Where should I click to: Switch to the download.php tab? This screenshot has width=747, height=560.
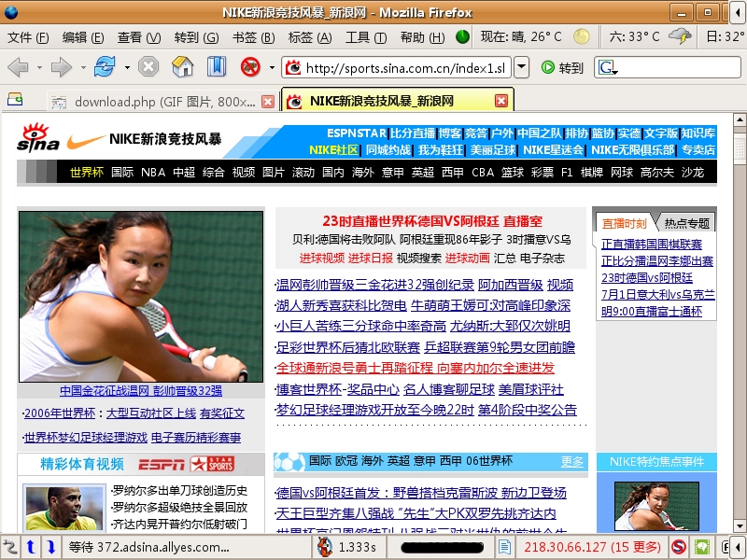pos(162,102)
